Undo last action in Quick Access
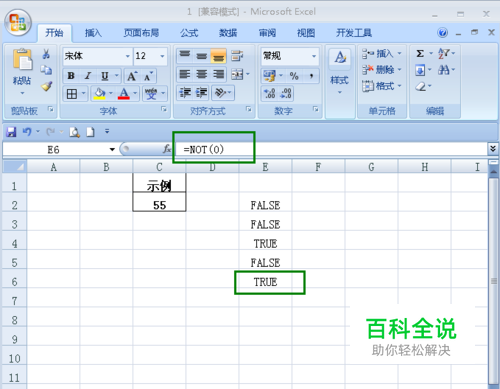Image resolution: width=500 pixels, height=389 pixels. click(27, 132)
